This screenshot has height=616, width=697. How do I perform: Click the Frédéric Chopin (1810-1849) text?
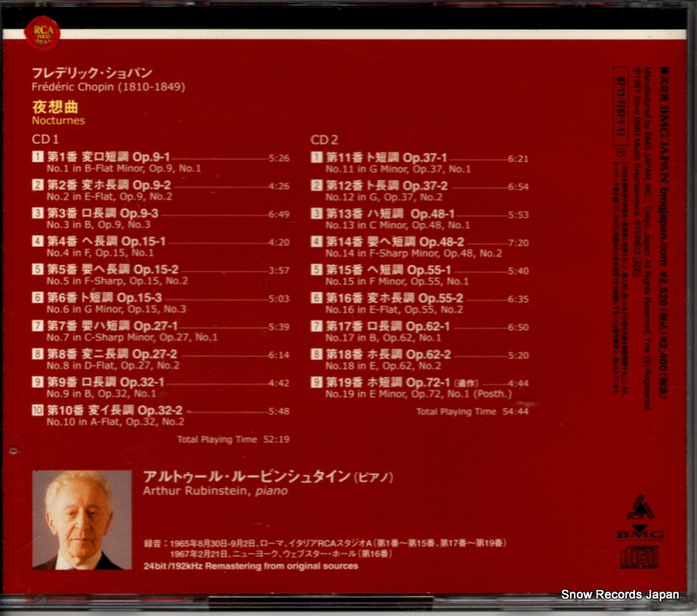(108, 87)
